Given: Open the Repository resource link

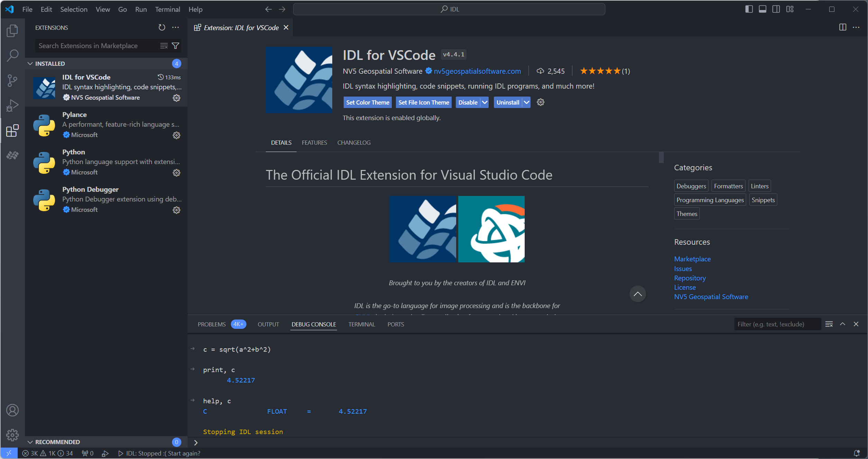Looking at the screenshot, I should 689,278.
